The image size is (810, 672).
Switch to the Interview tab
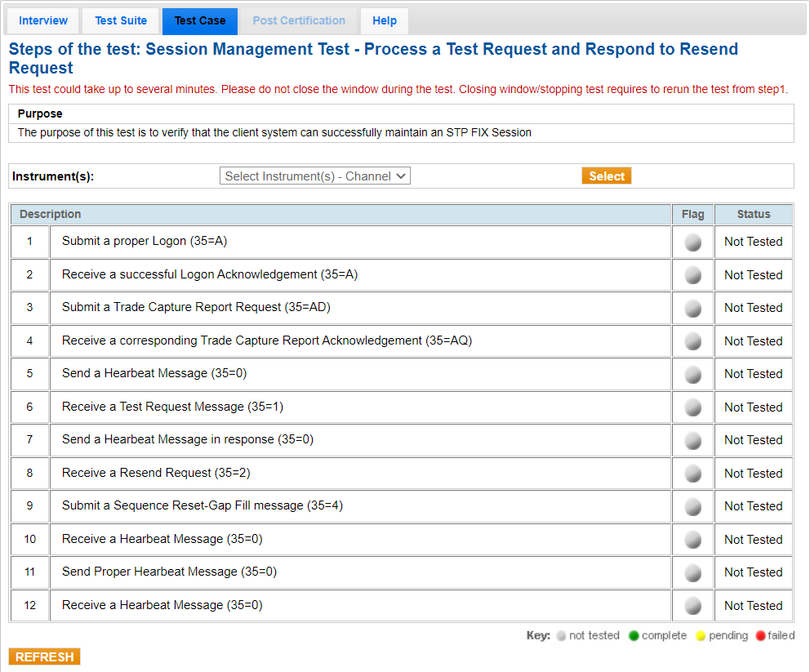pos(42,20)
